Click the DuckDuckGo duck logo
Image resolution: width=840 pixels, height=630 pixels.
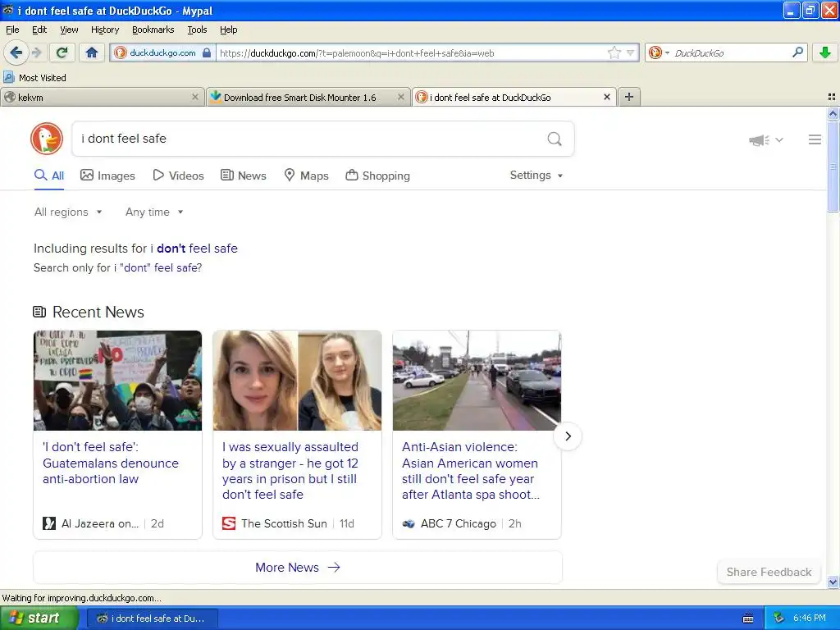(47, 139)
